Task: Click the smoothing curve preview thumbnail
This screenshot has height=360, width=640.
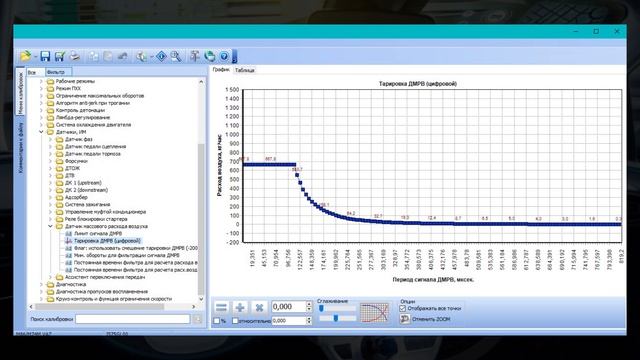Action: click(374, 312)
